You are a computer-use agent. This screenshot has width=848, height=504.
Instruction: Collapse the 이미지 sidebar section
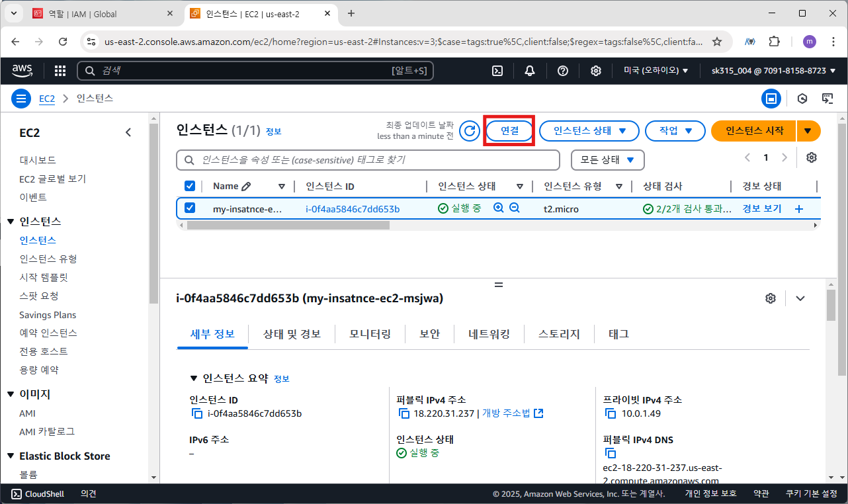pyautogui.click(x=11, y=394)
